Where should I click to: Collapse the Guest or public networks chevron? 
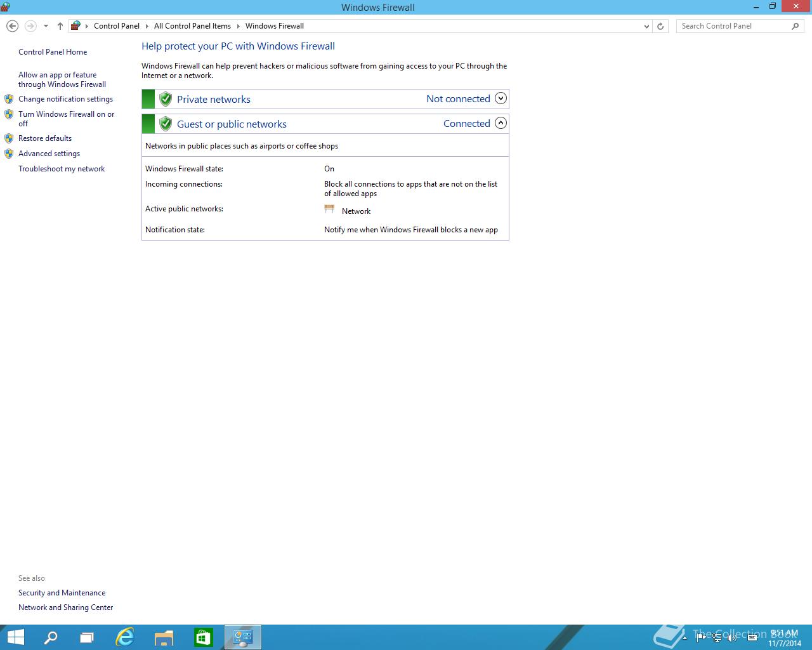pyautogui.click(x=501, y=123)
